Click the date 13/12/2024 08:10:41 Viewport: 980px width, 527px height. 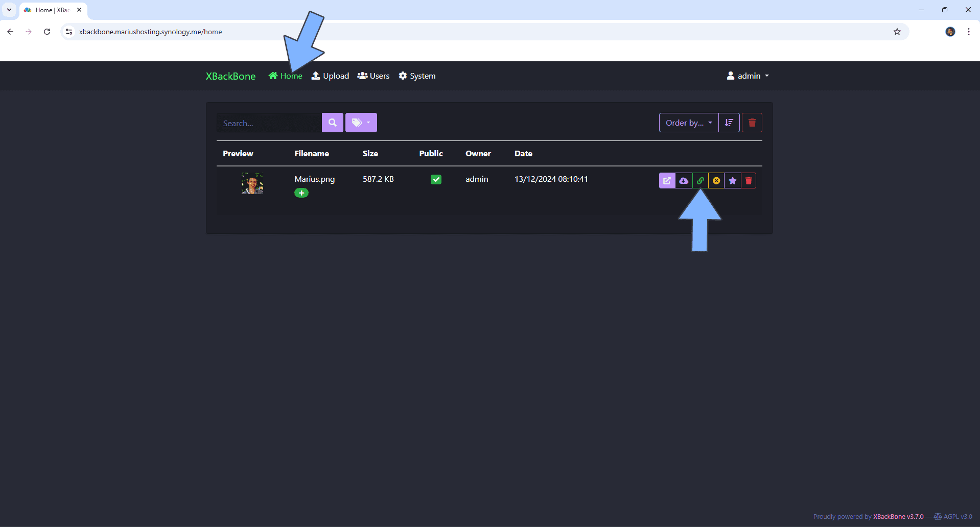pos(551,179)
